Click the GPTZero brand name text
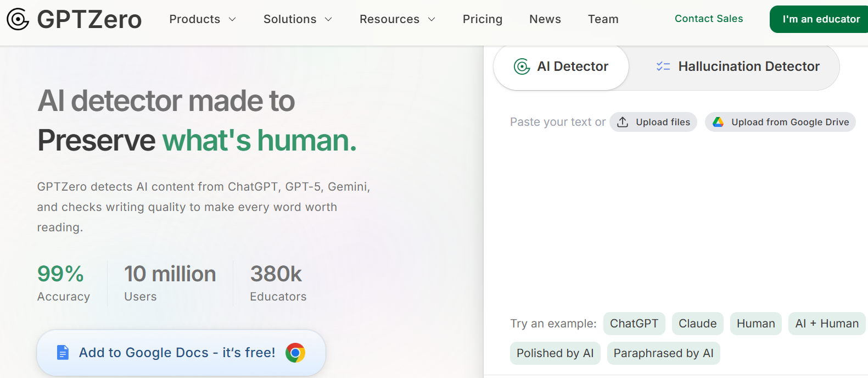 click(x=89, y=19)
